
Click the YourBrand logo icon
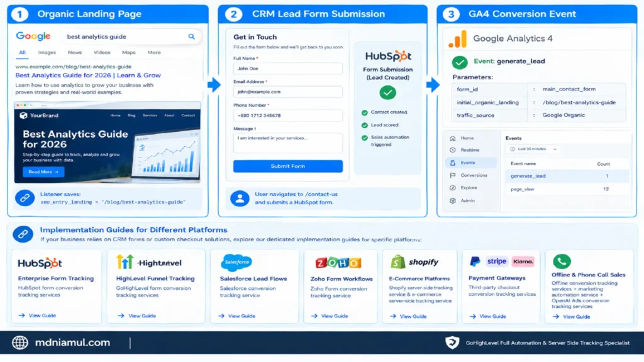(23, 116)
